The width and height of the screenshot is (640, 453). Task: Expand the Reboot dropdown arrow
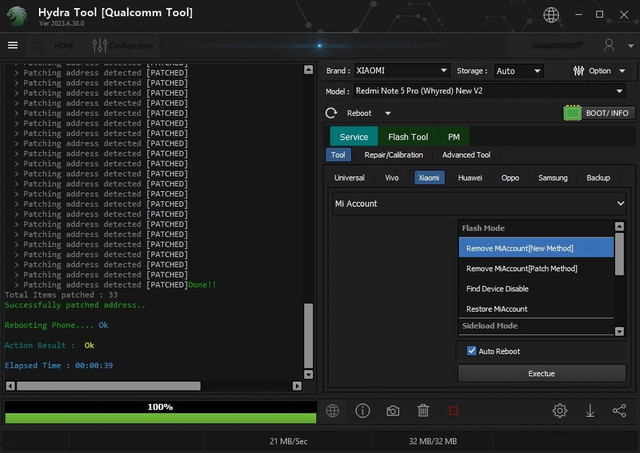point(387,113)
